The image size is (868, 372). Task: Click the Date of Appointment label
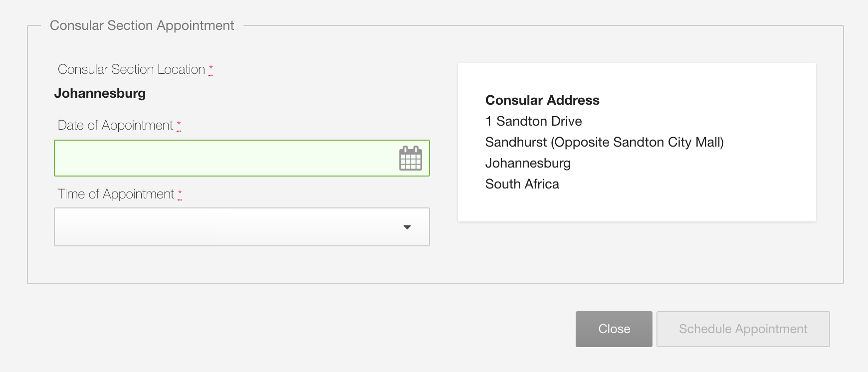tap(115, 125)
